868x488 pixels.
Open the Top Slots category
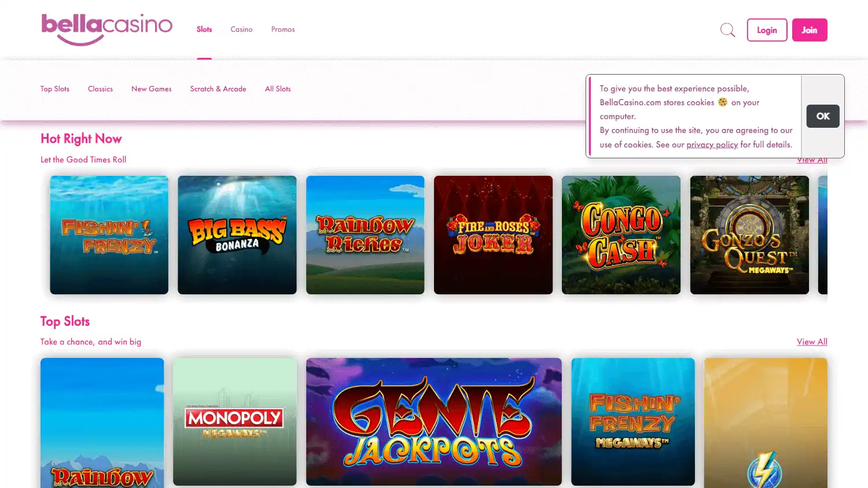tap(55, 89)
